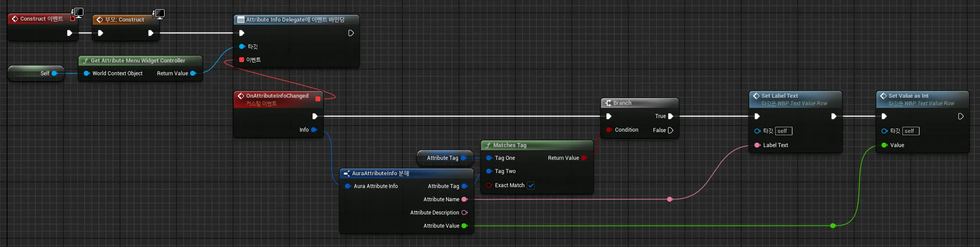
Task: Click the Construct event red delegate pin
Action: [73, 19]
